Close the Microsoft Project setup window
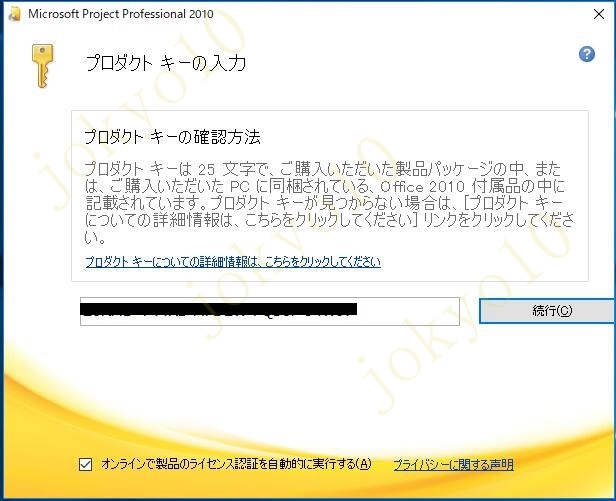Screen dimensions: 616x501 pyautogui.click(x=599, y=14)
